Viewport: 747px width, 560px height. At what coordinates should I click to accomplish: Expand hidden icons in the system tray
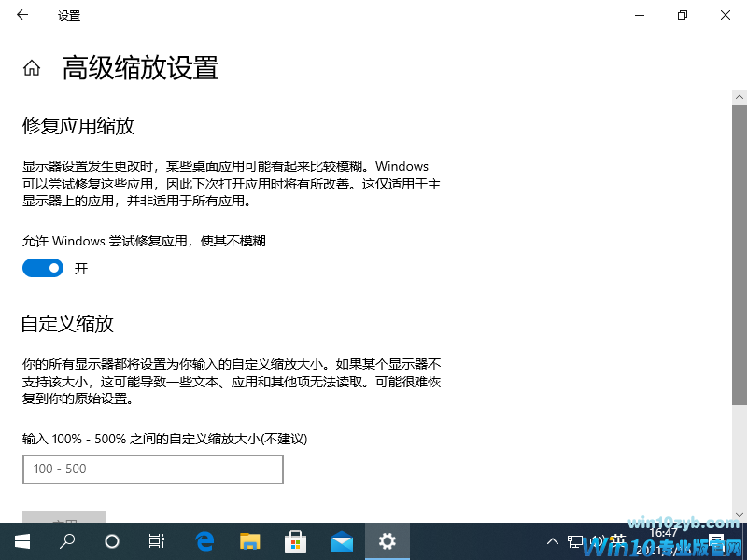tap(553, 541)
